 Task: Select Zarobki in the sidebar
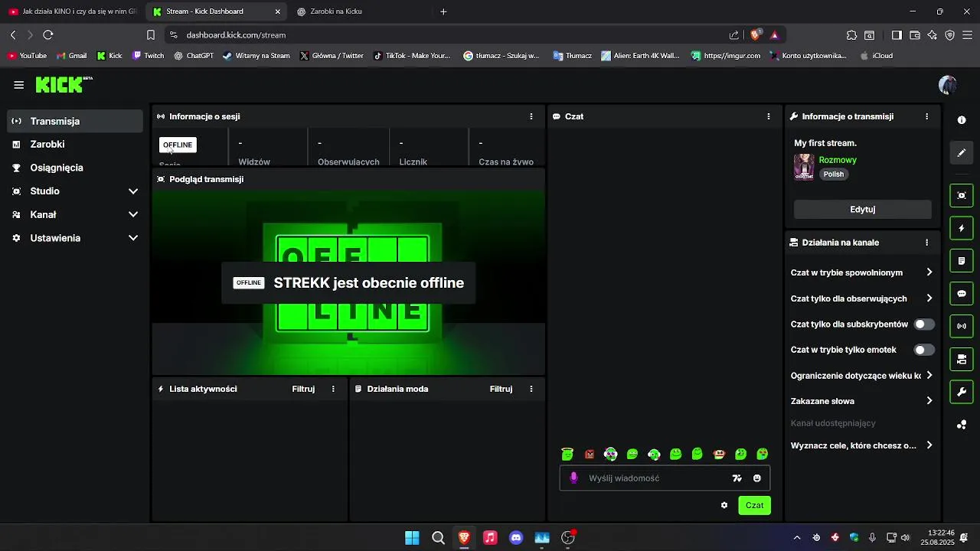click(x=76, y=145)
